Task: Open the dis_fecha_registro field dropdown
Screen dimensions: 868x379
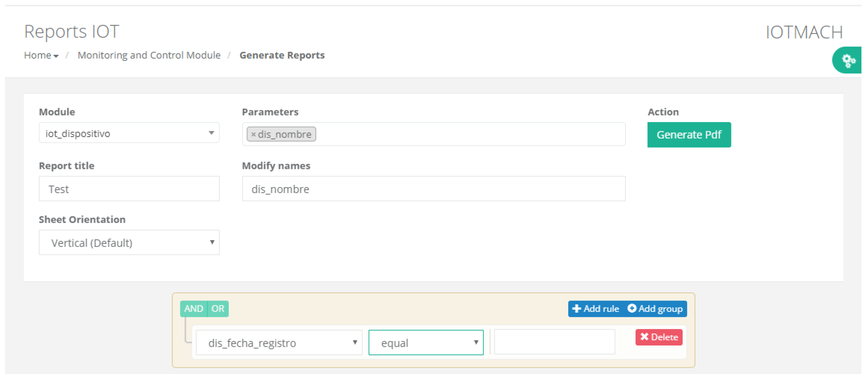Action: click(279, 343)
